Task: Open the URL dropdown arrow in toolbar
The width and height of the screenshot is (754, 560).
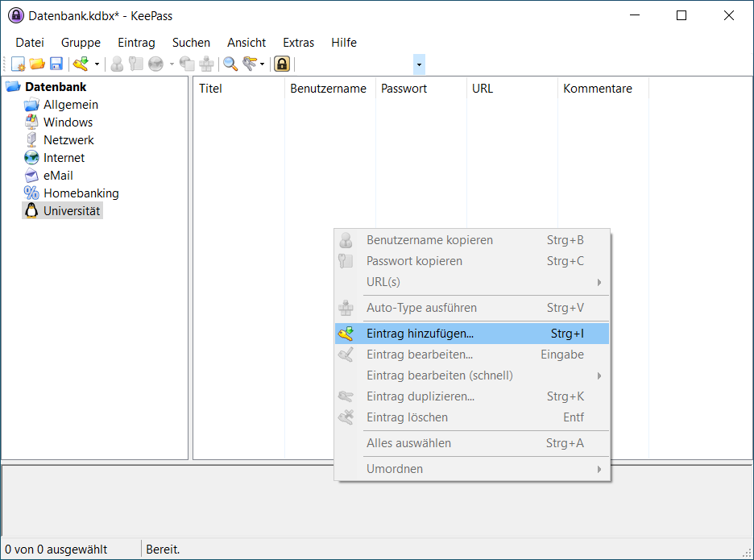Action: pyautogui.click(x=172, y=64)
